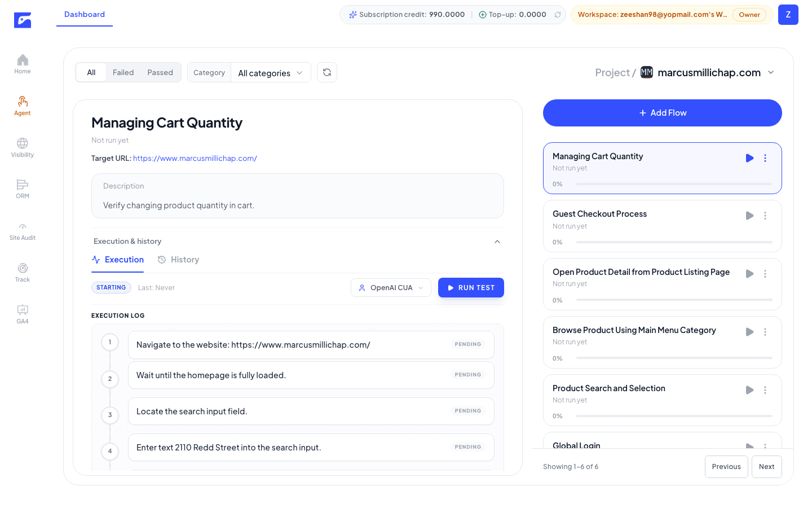Go to Next page of flows

tap(767, 467)
